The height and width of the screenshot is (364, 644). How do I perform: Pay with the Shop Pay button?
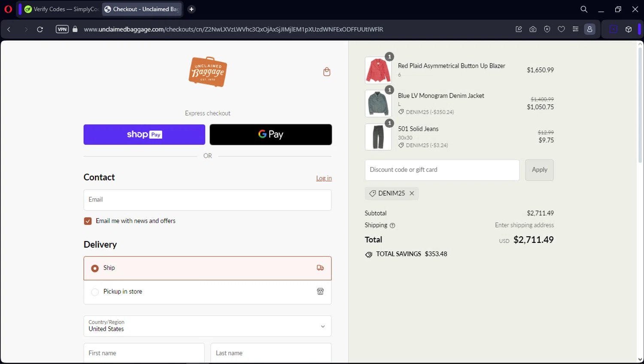pos(144,135)
